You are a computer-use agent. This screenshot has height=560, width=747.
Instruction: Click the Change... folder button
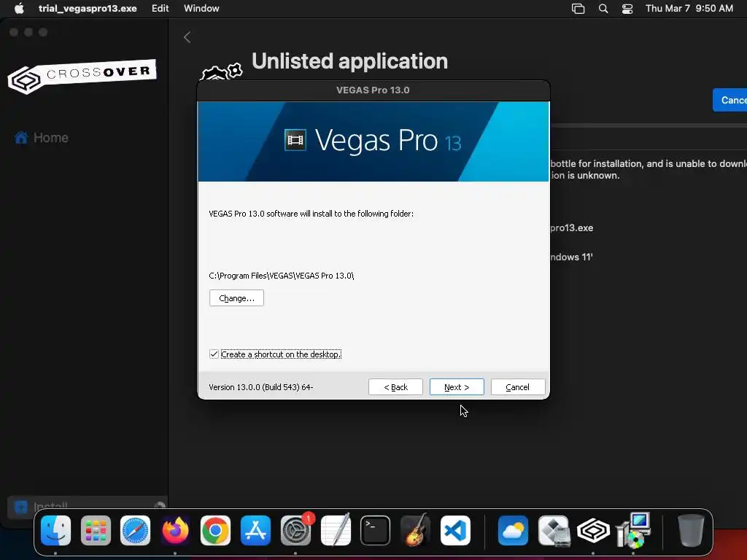[x=236, y=298]
